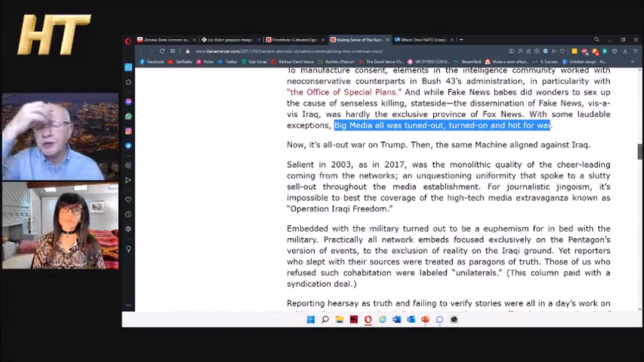Open the Player icon in sidebar
This screenshot has height=362, width=644.
[x=128, y=165]
